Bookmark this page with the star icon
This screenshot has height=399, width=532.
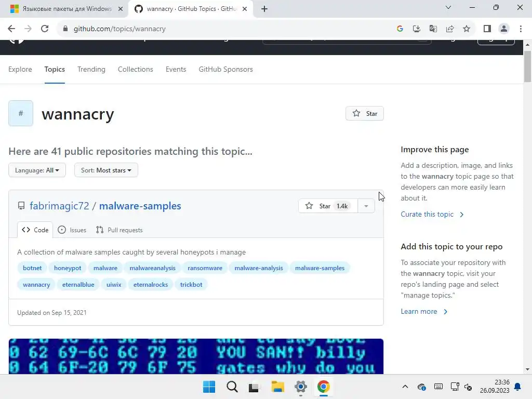click(x=467, y=29)
